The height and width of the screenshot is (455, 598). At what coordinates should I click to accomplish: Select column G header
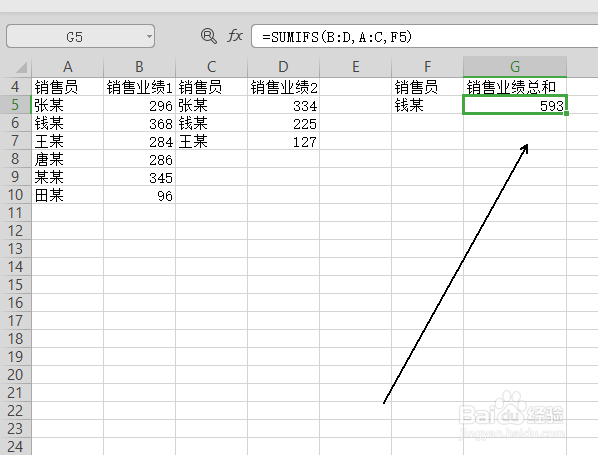[x=515, y=67]
